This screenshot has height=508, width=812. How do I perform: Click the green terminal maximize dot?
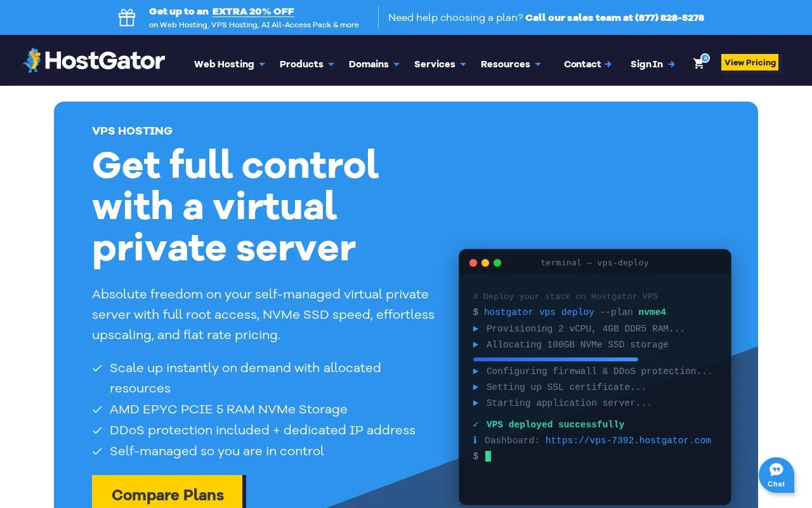[497, 263]
